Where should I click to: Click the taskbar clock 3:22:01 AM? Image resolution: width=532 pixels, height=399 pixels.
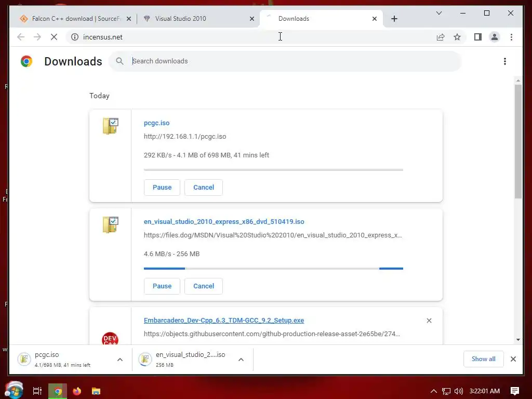485,391
